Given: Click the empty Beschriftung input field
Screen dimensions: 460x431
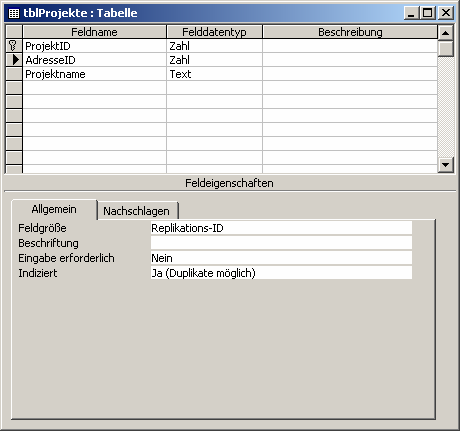Looking at the screenshot, I should [x=281, y=243].
